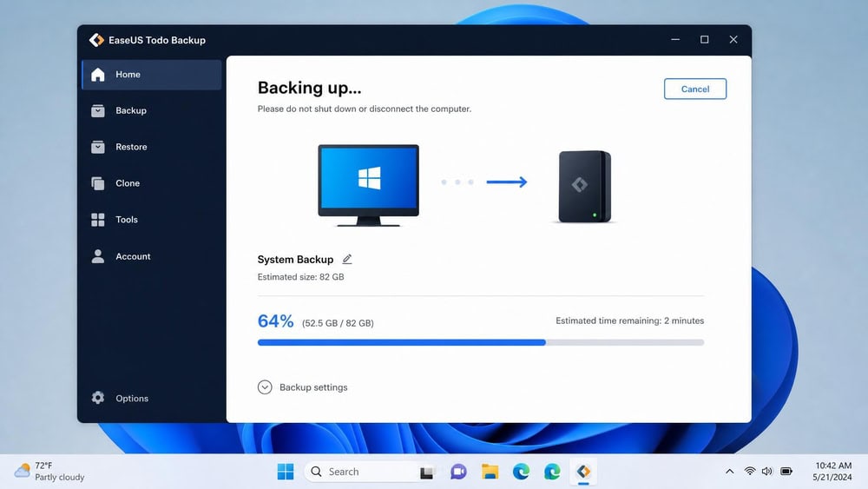Click the battery icon in tray

[786, 472]
